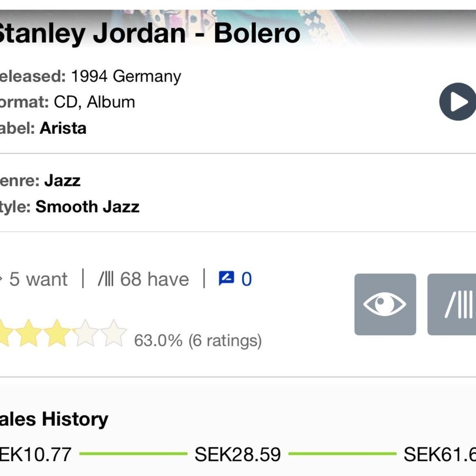This screenshot has height=476, width=476.
Task: Select the SEK28.59 median sale price
Action: click(x=237, y=454)
